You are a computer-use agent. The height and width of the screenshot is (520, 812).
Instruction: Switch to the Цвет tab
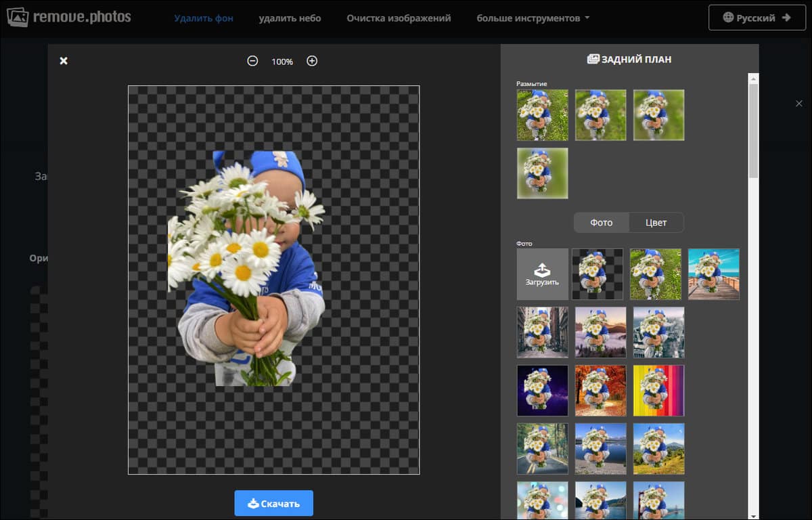[656, 223]
